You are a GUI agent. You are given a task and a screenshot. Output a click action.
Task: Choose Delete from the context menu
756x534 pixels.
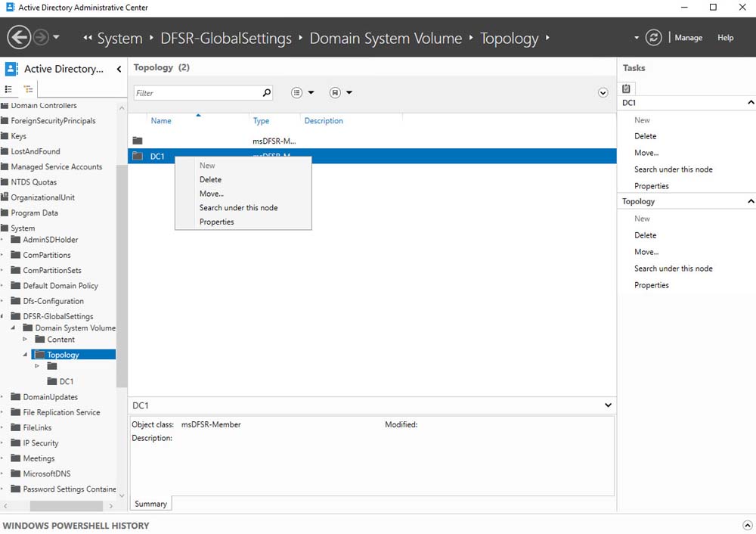click(x=210, y=179)
